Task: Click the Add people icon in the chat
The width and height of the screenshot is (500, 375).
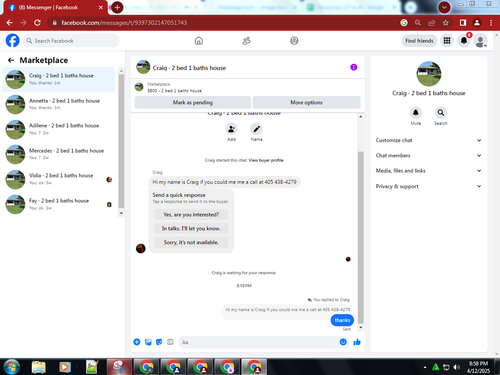Action: tap(231, 129)
